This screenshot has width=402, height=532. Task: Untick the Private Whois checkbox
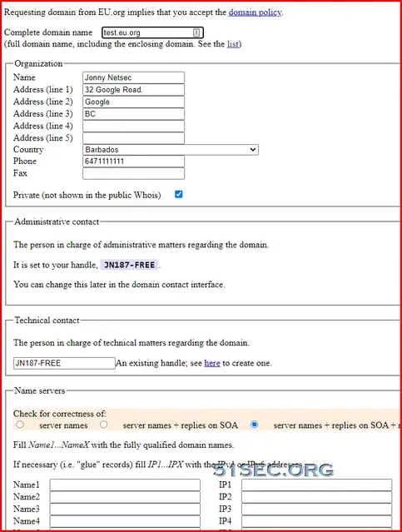click(x=178, y=195)
